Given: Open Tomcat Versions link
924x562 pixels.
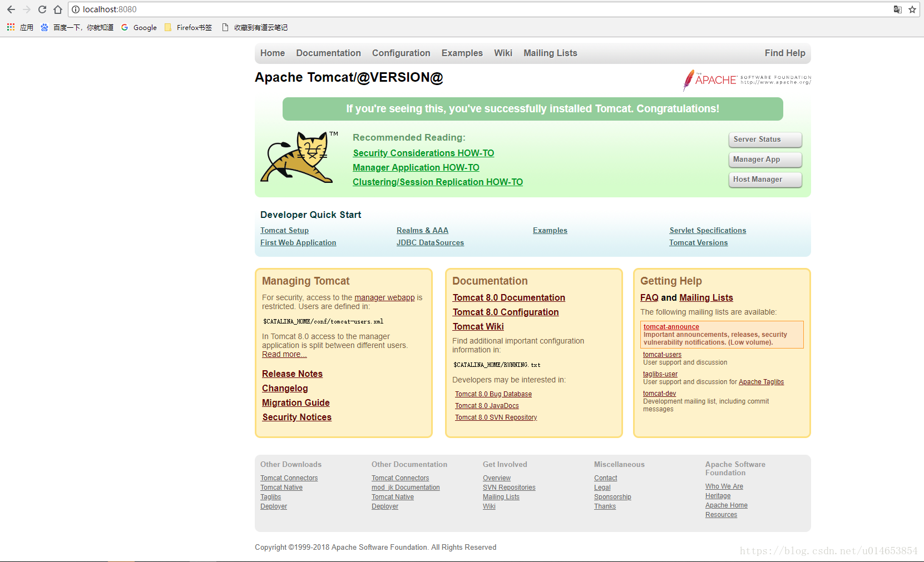Looking at the screenshot, I should pos(698,242).
